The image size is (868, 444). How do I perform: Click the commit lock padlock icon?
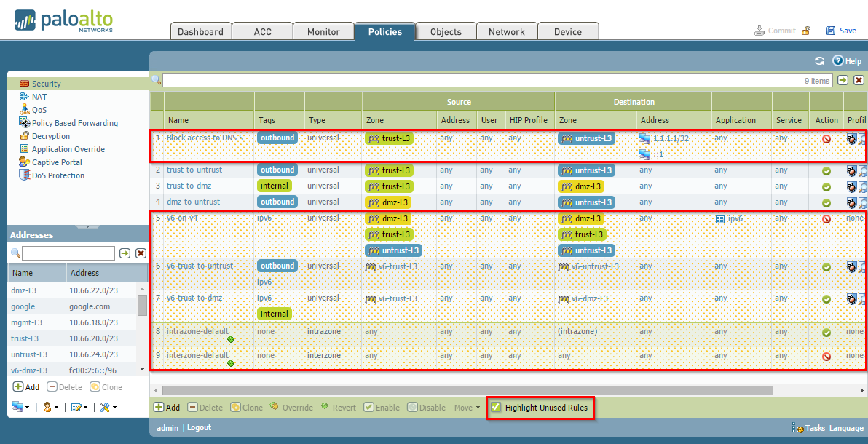pyautogui.click(x=806, y=31)
